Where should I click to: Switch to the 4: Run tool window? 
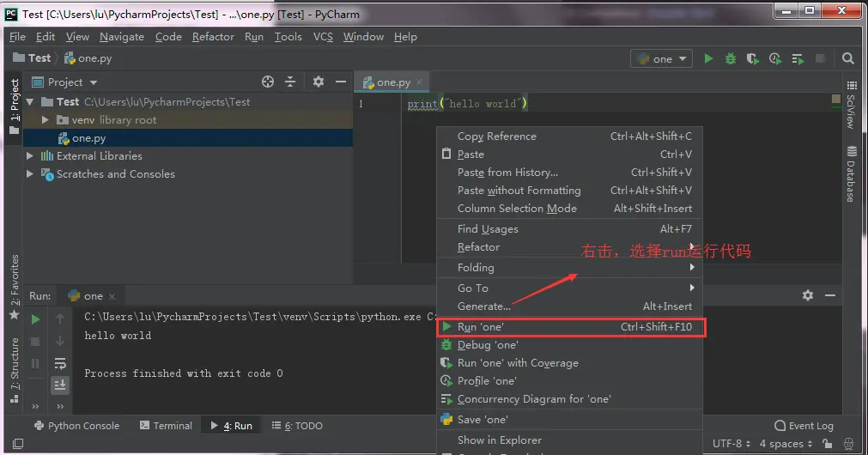[232, 426]
